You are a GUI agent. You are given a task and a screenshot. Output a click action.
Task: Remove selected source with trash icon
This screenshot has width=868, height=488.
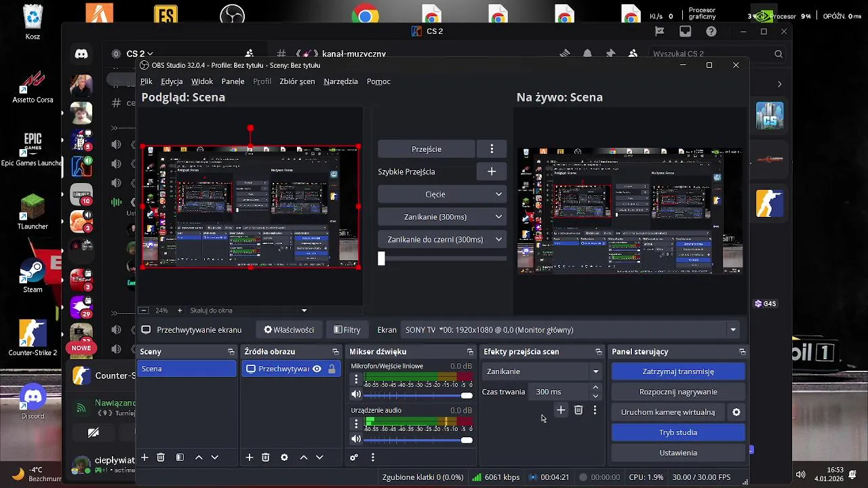(x=266, y=457)
